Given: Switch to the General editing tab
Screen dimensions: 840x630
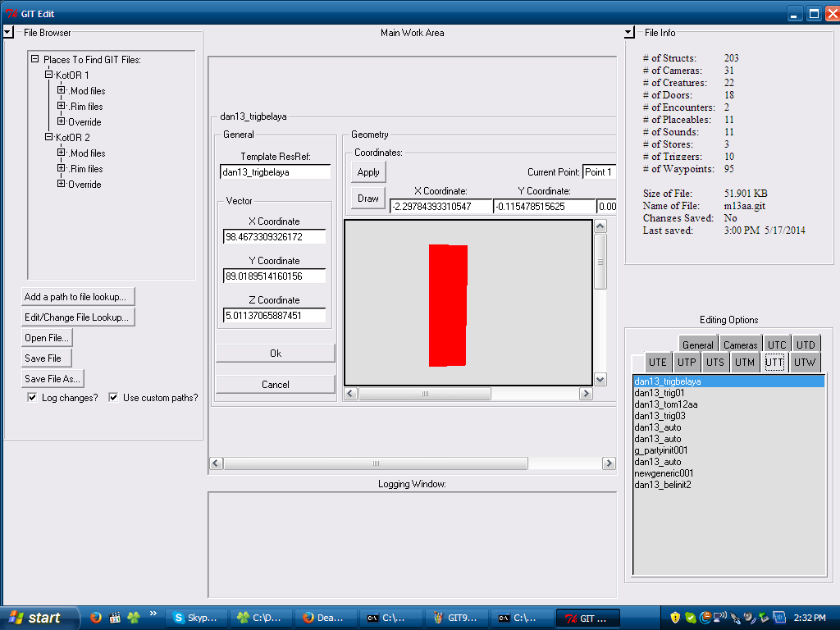Looking at the screenshot, I should [697, 345].
